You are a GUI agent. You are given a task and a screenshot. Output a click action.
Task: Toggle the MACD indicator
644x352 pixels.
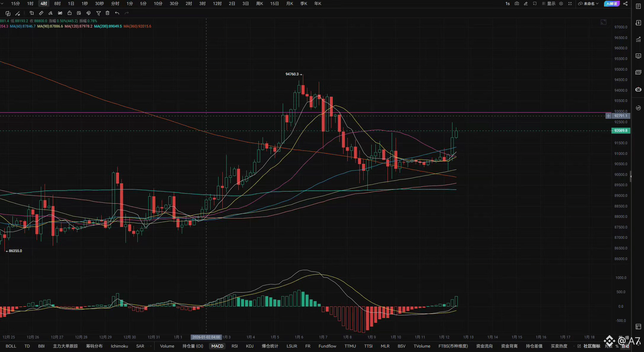pos(217,346)
